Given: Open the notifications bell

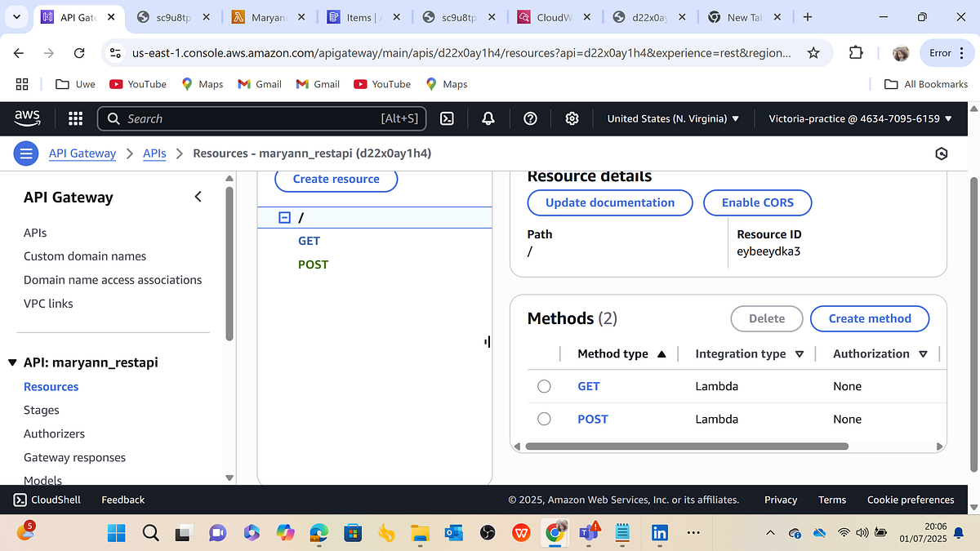Looking at the screenshot, I should pos(488,118).
